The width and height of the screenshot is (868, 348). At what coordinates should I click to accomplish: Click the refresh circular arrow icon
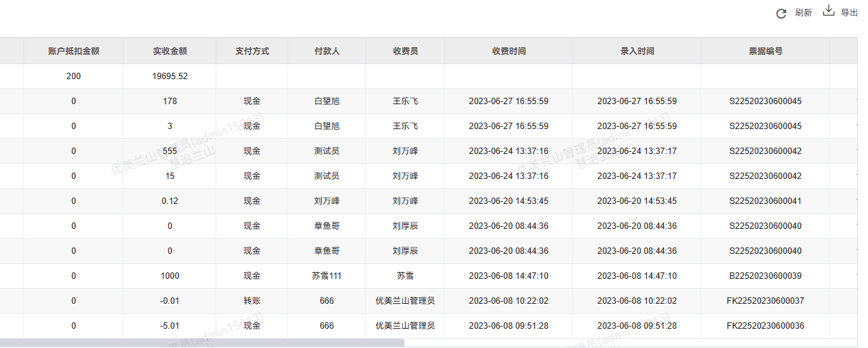click(781, 14)
